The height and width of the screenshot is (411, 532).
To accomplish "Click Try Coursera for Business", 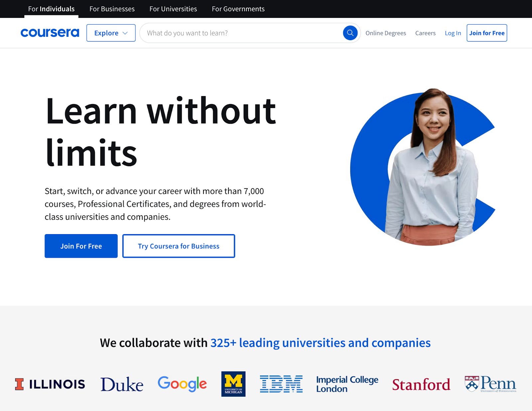I will coord(179,246).
